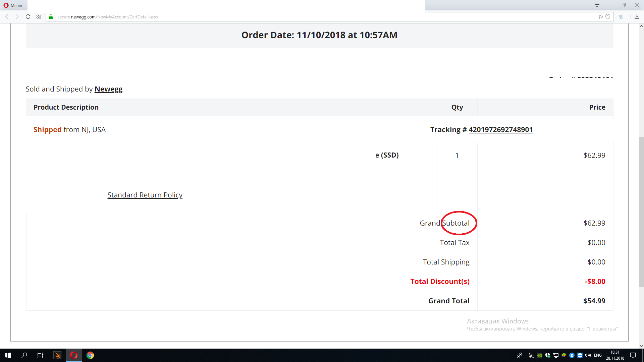This screenshot has height=362, width=644.
Task: Expand the tab menu dropdown icon
Action: (x=597, y=5)
